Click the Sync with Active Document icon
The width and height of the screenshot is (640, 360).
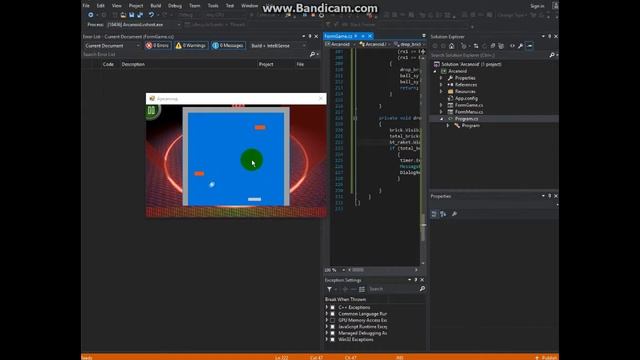coord(476,46)
